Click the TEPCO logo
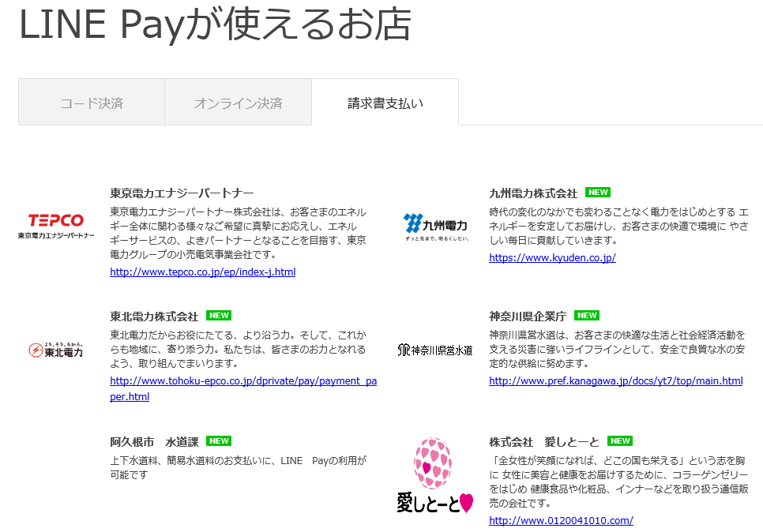763x532 pixels. (56, 226)
